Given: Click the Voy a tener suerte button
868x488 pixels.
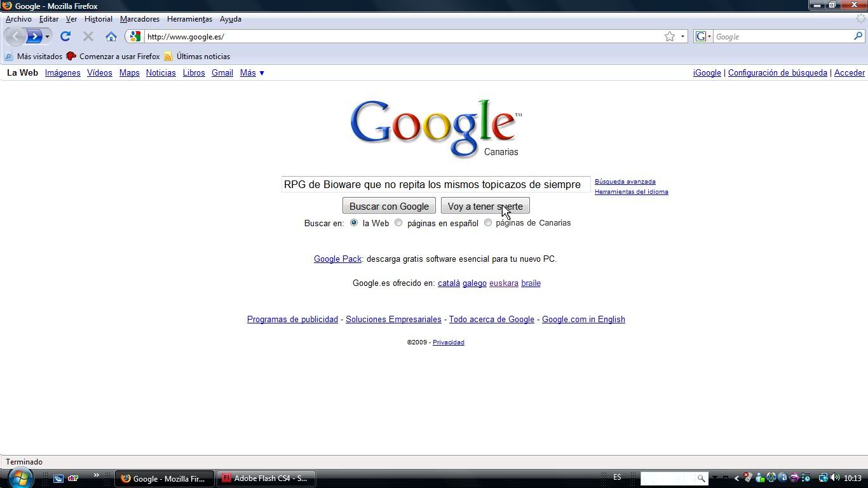Looking at the screenshot, I should (485, 206).
